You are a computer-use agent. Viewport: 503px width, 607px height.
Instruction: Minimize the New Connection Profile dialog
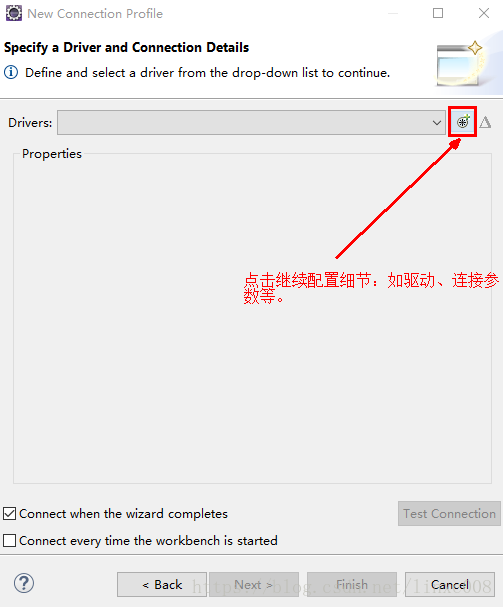(393, 13)
